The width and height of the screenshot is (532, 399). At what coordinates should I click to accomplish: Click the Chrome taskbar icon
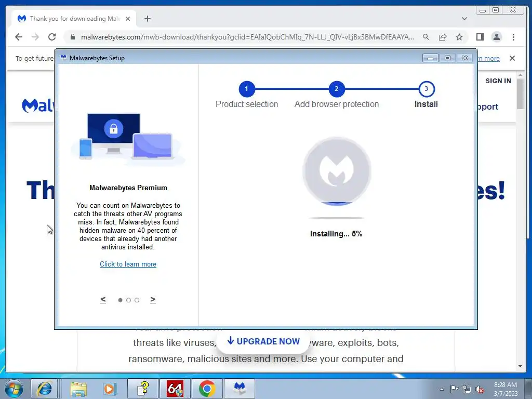click(207, 389)
